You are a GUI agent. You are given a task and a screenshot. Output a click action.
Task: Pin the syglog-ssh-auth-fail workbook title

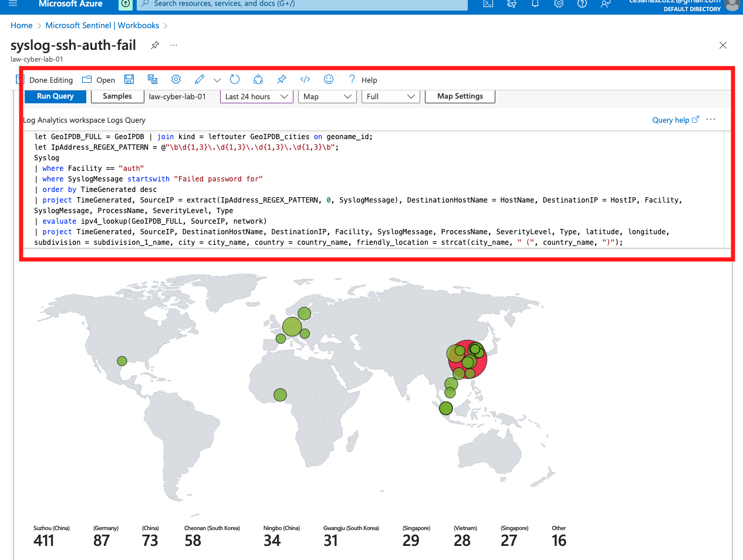pos(155,45)
